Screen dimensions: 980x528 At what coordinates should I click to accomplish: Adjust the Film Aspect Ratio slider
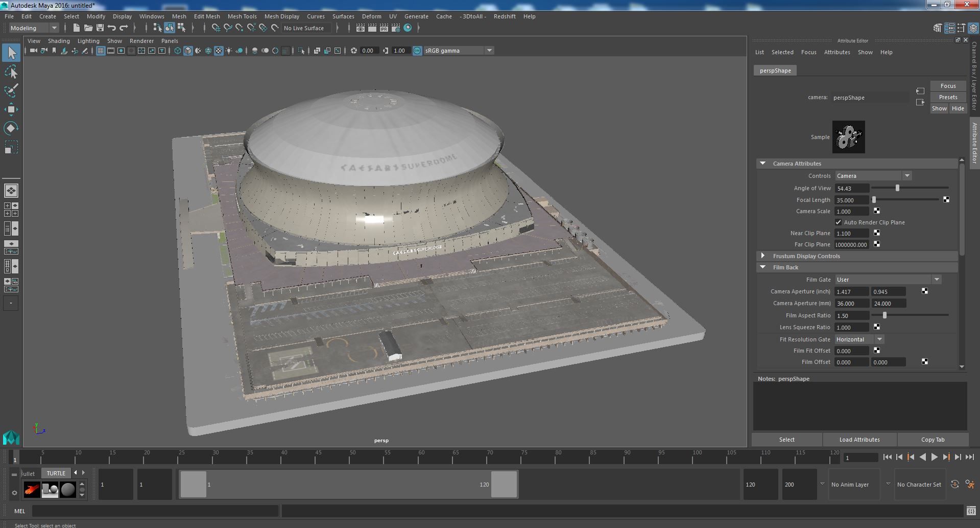coord(885,315)
